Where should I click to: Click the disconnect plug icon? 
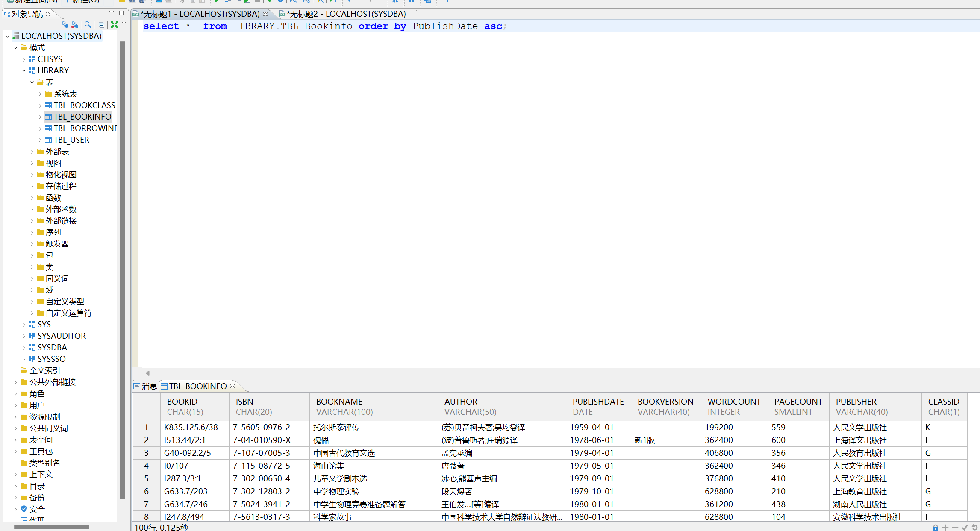point(75,25)
